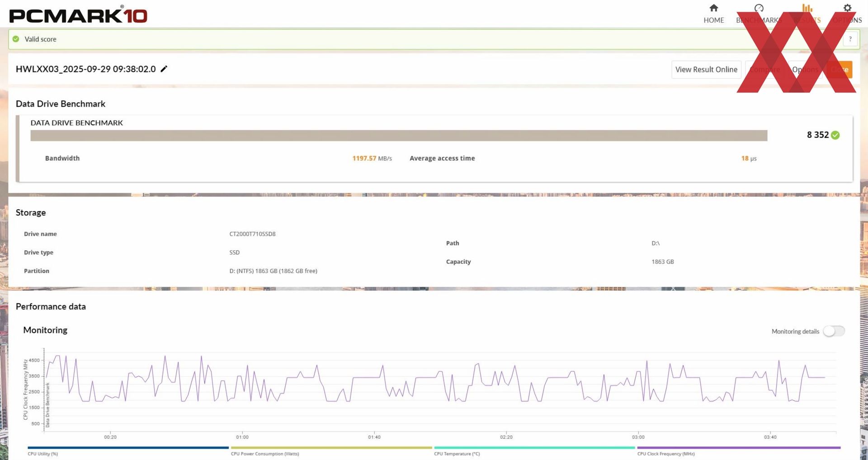Click the PCMark 10 logo
The width and height of the screenshot is (868, 460).
click(x=78, y=14)
